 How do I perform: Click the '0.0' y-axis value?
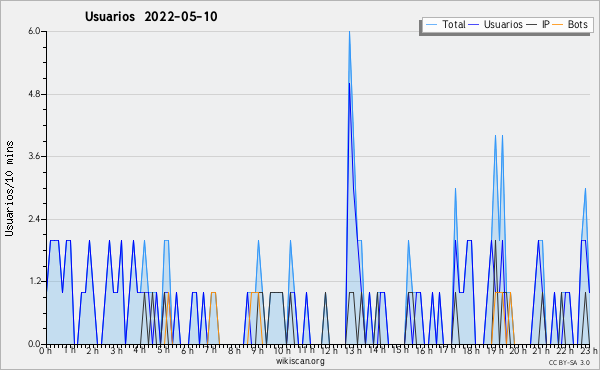click(34, 344)
